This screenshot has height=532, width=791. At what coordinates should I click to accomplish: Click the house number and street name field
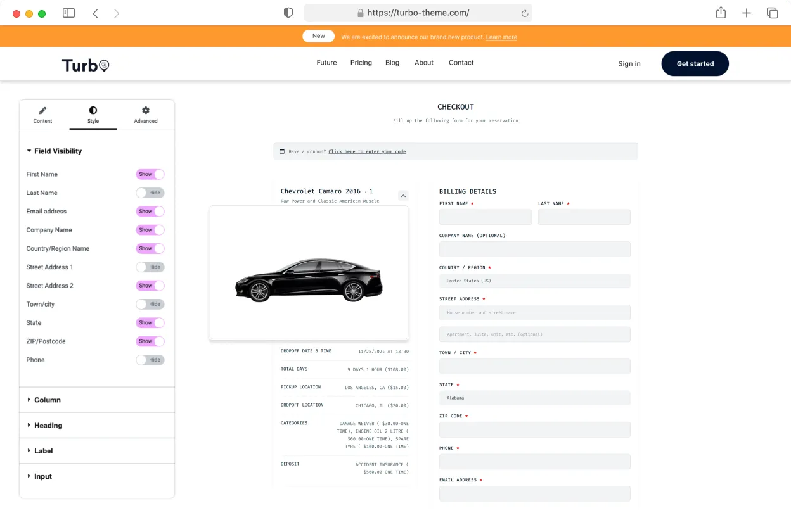535,312
